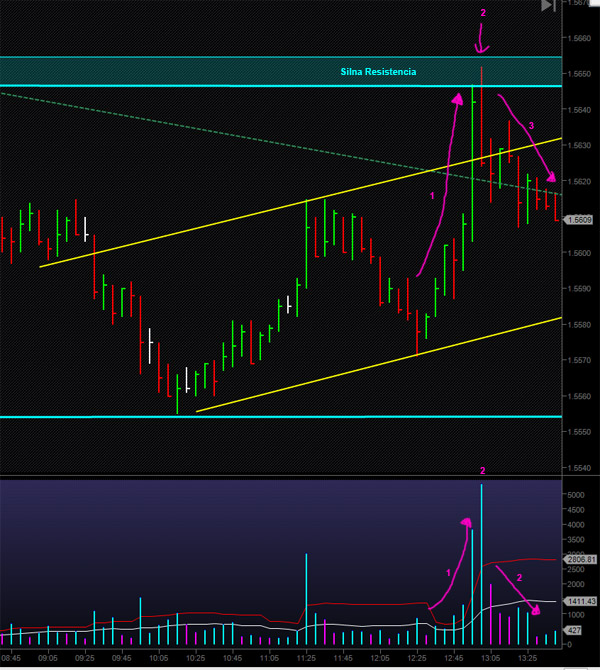Click the tallest cyan volume bar
600x670 pixels.
pyautogui.click(x=482, y=564)
